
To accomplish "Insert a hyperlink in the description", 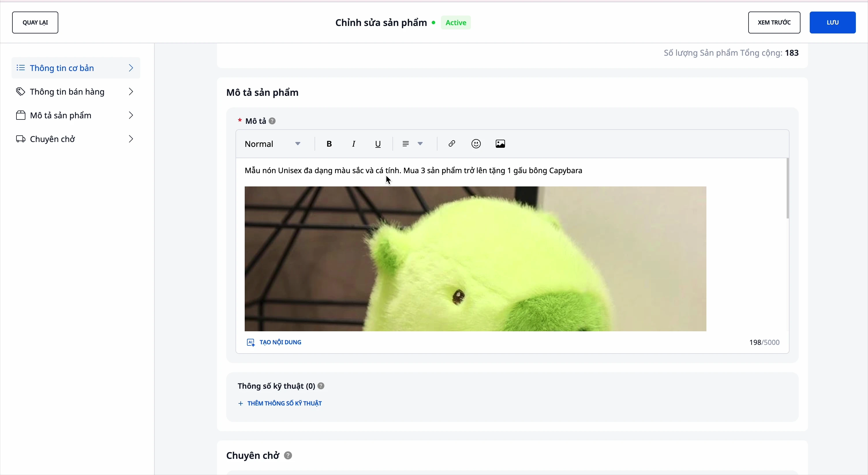I will [x=452, y=143].
